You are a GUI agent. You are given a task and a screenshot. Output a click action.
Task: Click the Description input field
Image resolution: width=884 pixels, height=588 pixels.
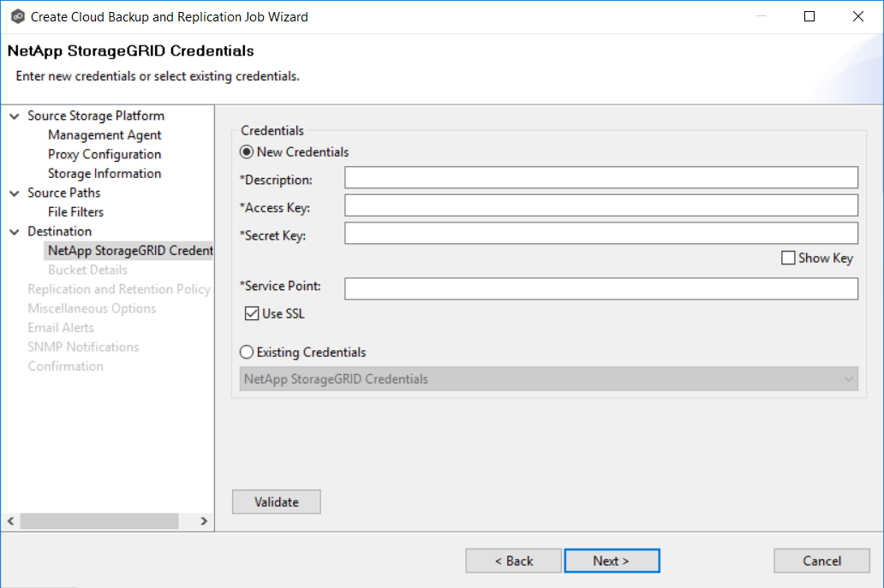601,177
